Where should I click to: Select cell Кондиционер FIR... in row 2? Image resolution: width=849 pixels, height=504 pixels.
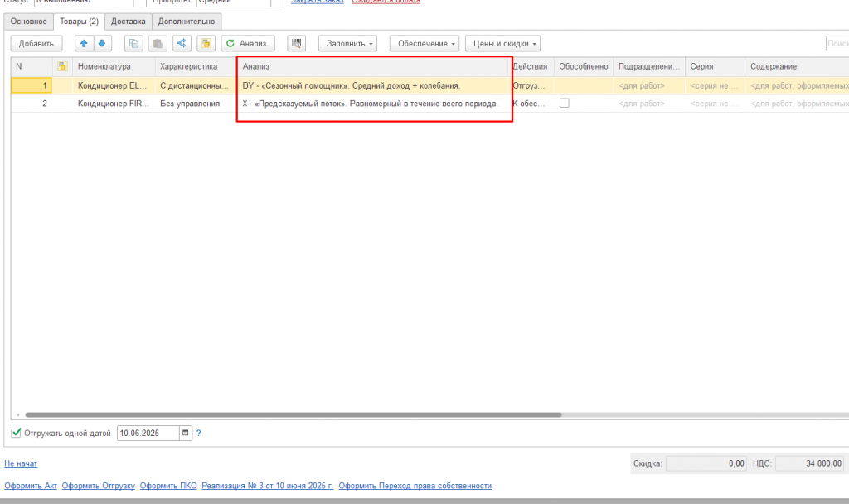[114, 104]
